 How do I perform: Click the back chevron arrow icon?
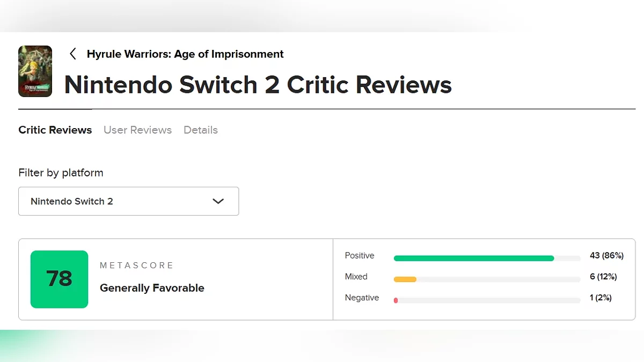[73, 54]
